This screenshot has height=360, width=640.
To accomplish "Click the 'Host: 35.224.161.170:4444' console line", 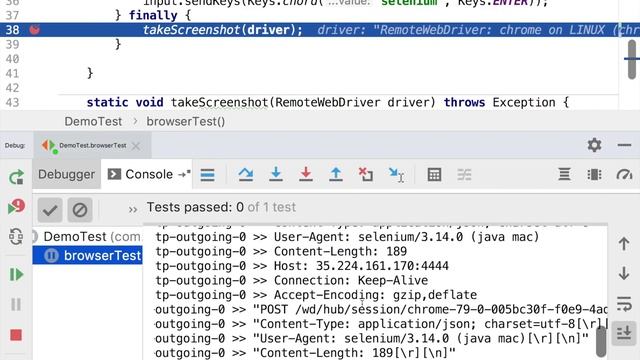I will pyautogui.click(x=302, y=266).
